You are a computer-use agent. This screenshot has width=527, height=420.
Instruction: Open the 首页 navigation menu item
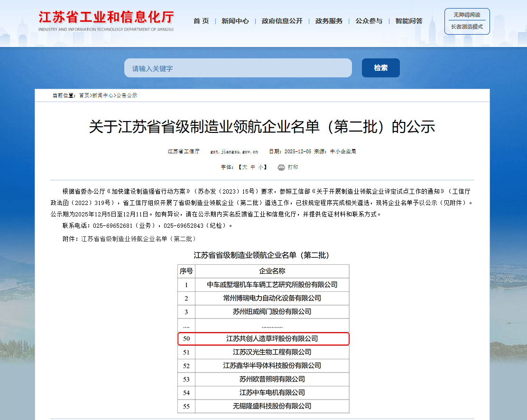201,21
